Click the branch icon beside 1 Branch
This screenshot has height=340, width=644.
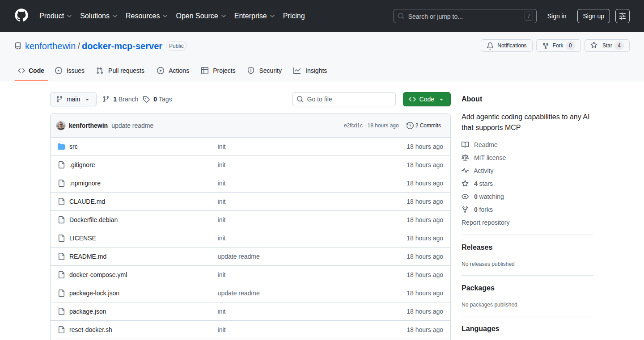pyautogui.click(x=106, y=99)
